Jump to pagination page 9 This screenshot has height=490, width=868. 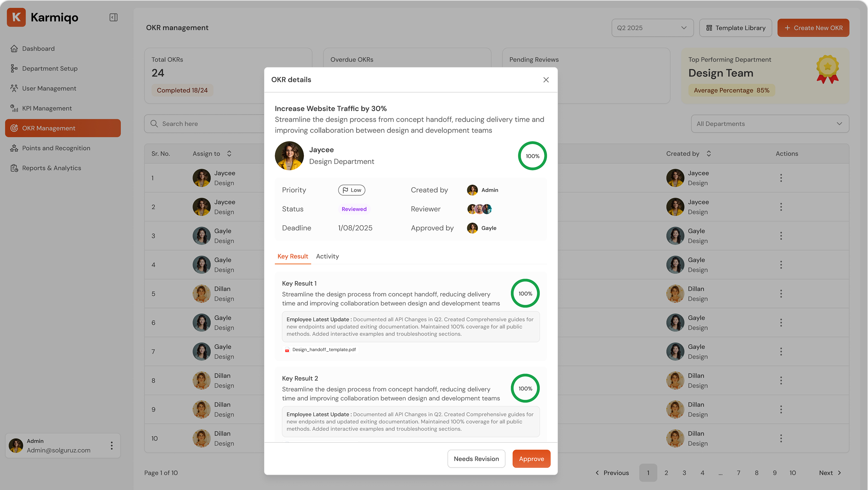[x=775, y=473]
